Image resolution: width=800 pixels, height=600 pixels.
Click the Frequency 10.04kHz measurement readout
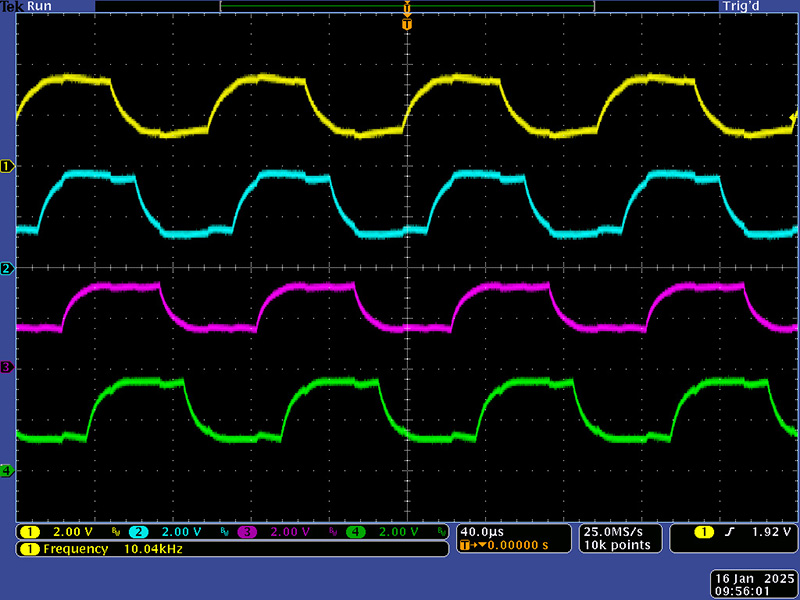[x=100, y=549]
